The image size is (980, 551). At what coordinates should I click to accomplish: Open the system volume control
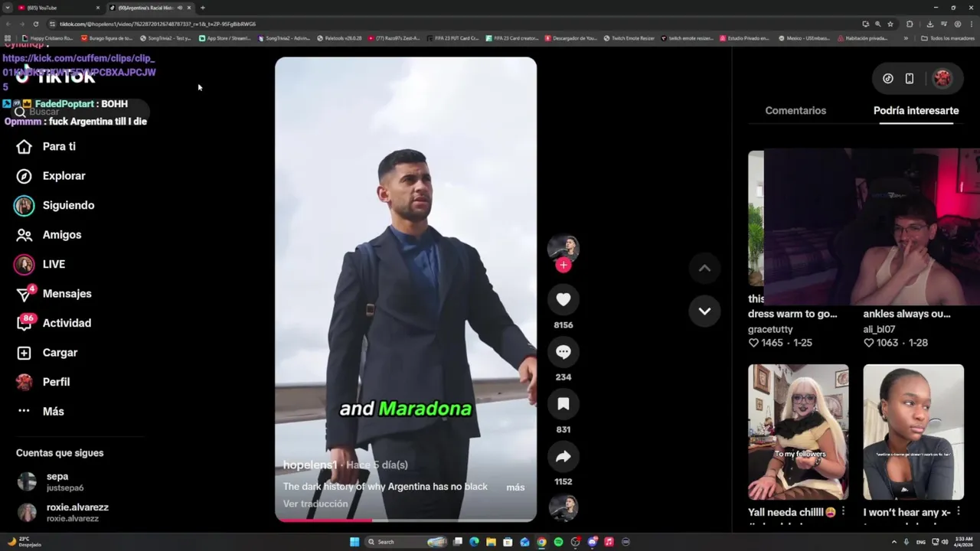945,542
